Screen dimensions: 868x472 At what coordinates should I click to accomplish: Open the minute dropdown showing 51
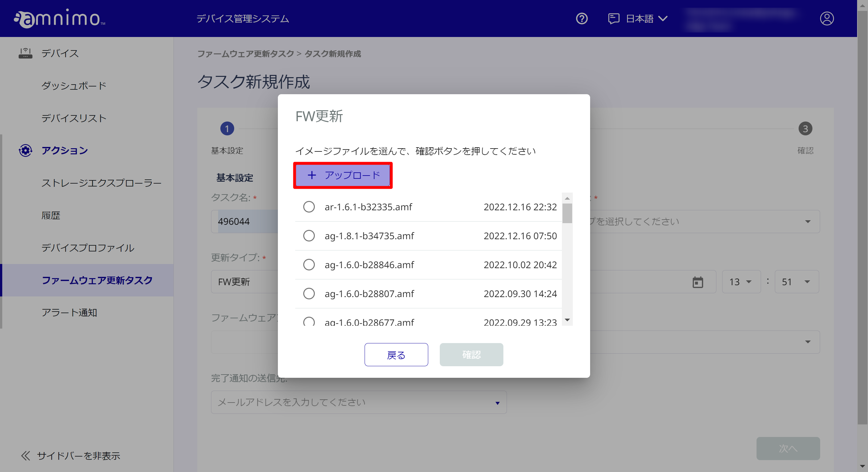(x=797, y=282)
